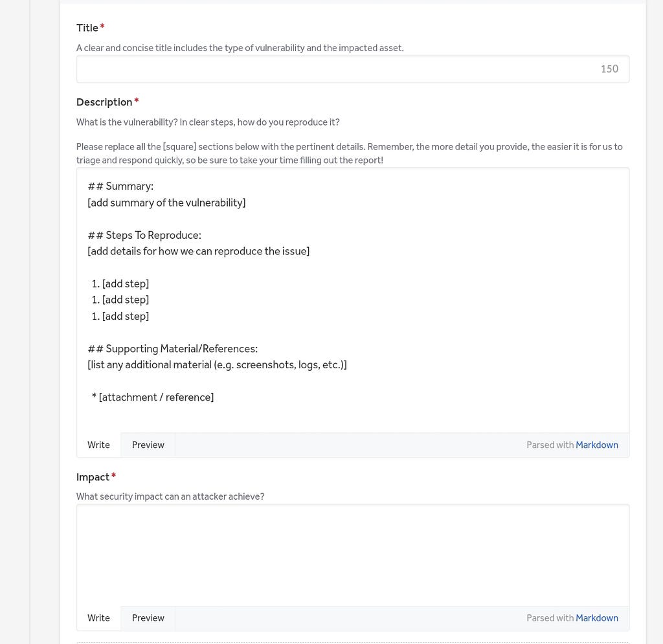This screenshot has height=644, width=663.
Task: Click the first '[add step]' list line
Action: pyautogui.click(x=120, y=284)
